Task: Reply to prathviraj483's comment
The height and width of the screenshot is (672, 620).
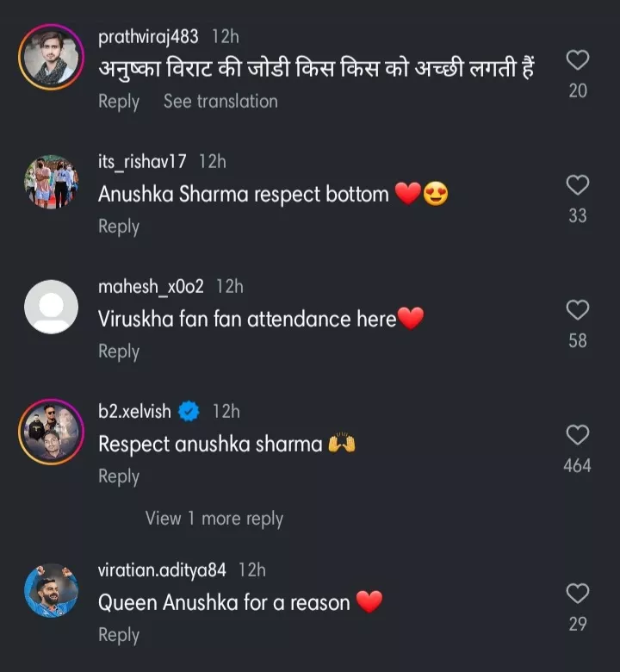Action: pos(119,102)
